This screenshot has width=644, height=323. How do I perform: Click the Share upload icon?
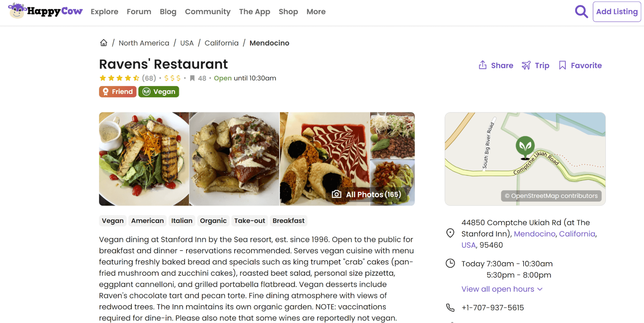(482, 65)
